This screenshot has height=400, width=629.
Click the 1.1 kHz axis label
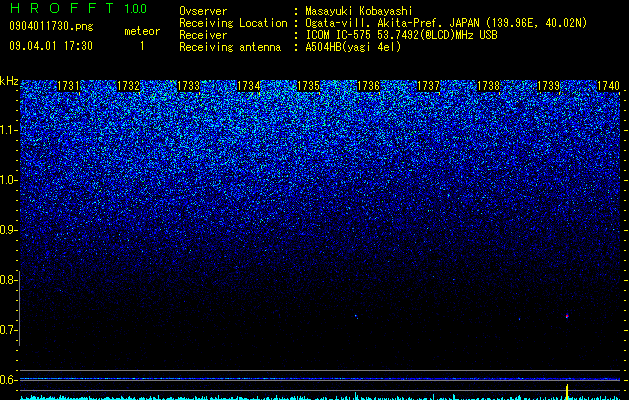click(8, 130)
